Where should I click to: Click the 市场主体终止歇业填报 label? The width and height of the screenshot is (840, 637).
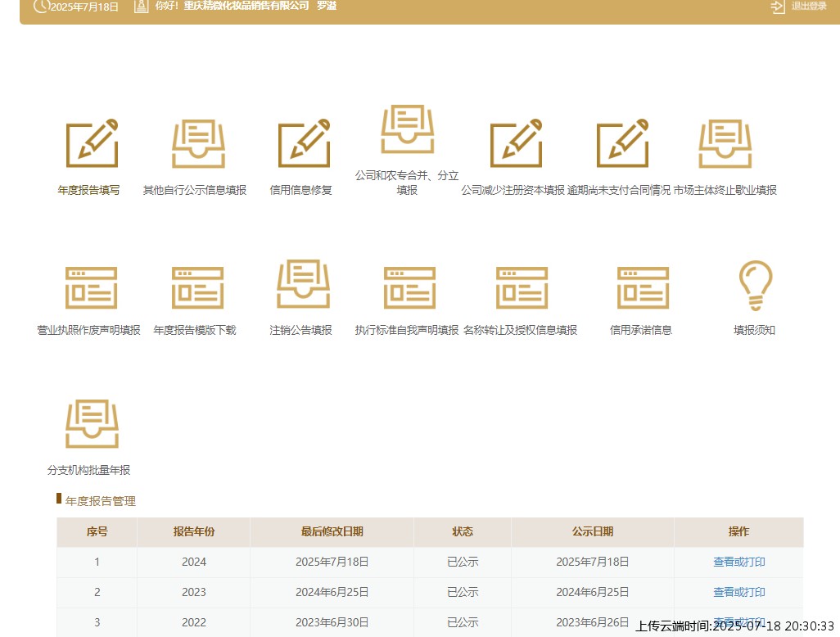(725, 190)
